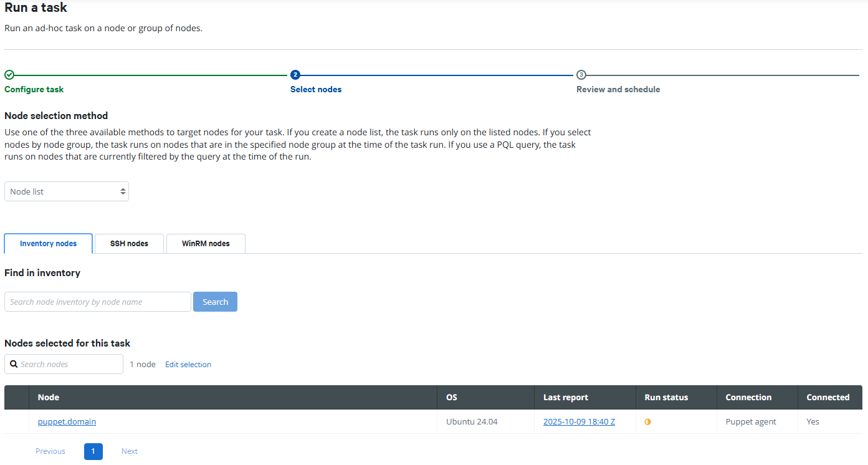Screen dimensions: 868x465
Task: Click the green checkmark on Configure task step
Action: [9, 74]
